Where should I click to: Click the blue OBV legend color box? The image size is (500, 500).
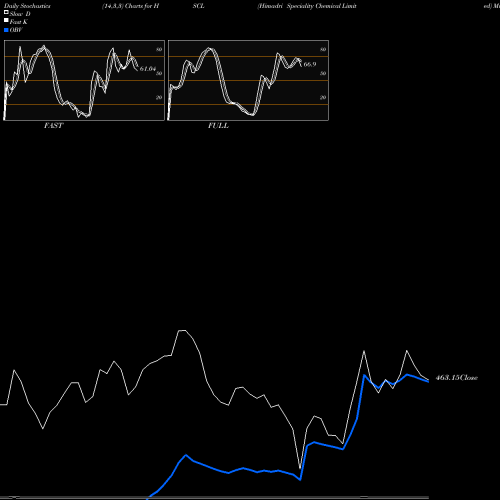6,30
